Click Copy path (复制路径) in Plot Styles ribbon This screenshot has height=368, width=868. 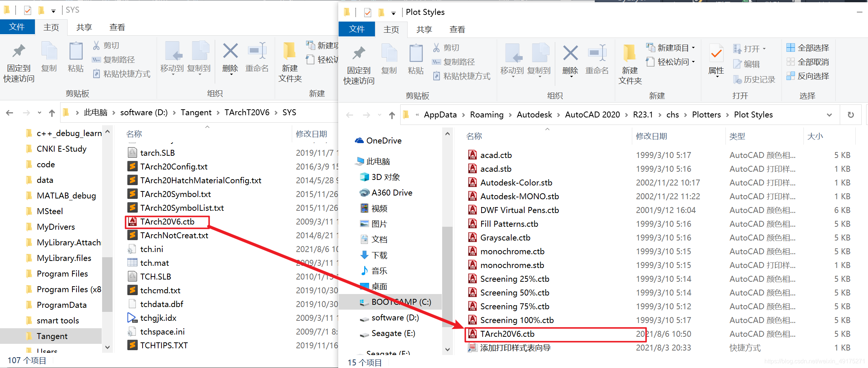(454, 62)
